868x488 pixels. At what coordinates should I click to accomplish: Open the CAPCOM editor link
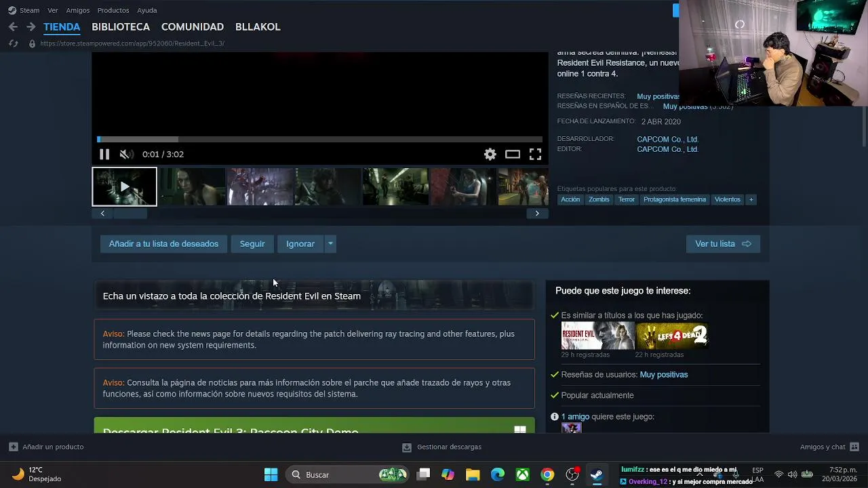[667, 149]
